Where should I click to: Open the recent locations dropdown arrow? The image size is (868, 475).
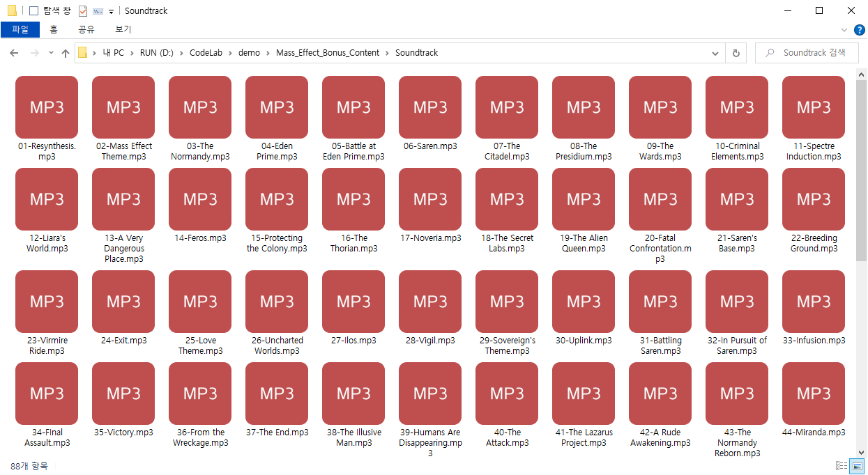click(x=51, y=53)
